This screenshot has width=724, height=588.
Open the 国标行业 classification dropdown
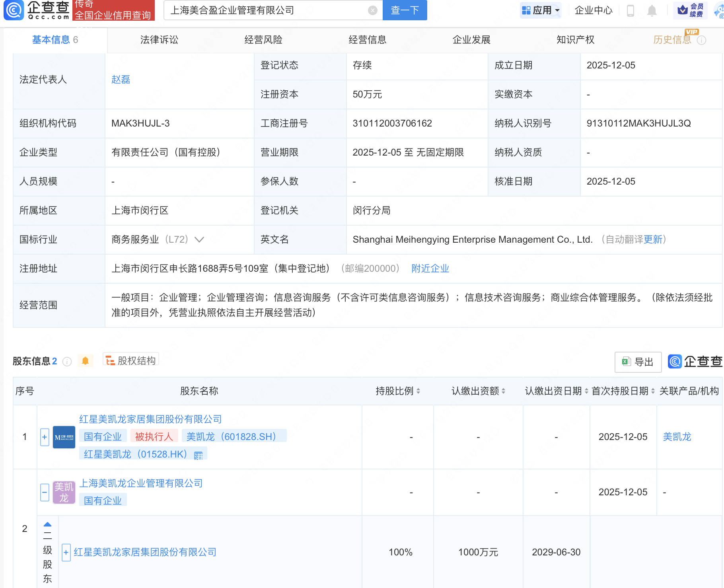(199, 239)
